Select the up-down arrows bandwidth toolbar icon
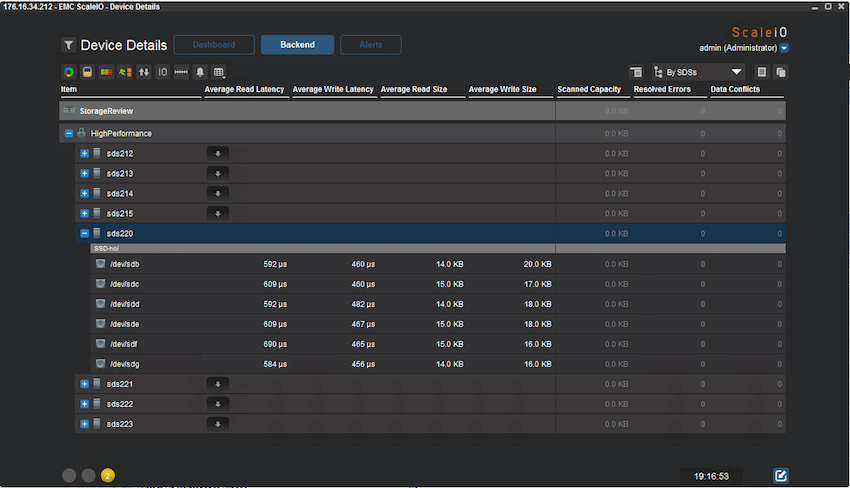The image size is (850, 488). pyautogui.click(x=144, y=72)
